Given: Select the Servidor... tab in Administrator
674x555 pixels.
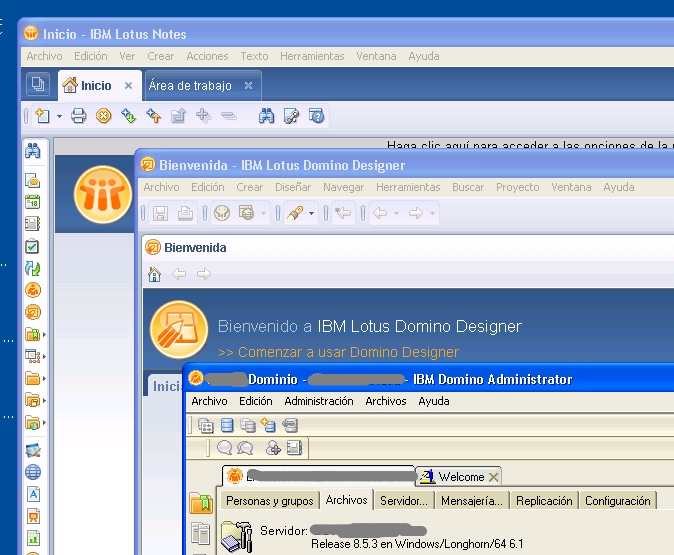Looking at the screenshot, I should pos(404,501).
